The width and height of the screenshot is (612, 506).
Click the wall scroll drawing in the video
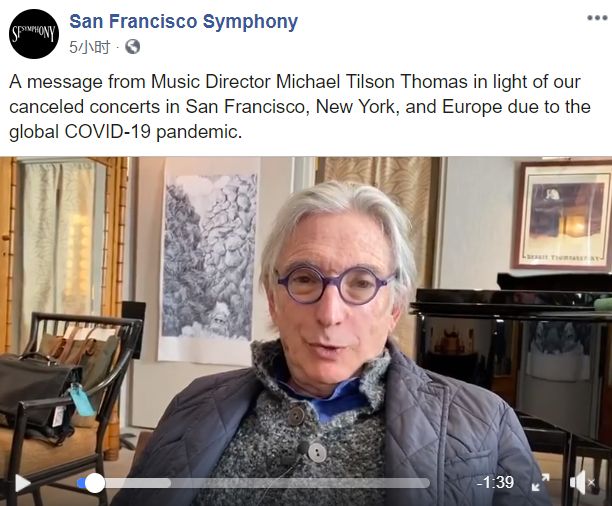(x=209, y=260)
